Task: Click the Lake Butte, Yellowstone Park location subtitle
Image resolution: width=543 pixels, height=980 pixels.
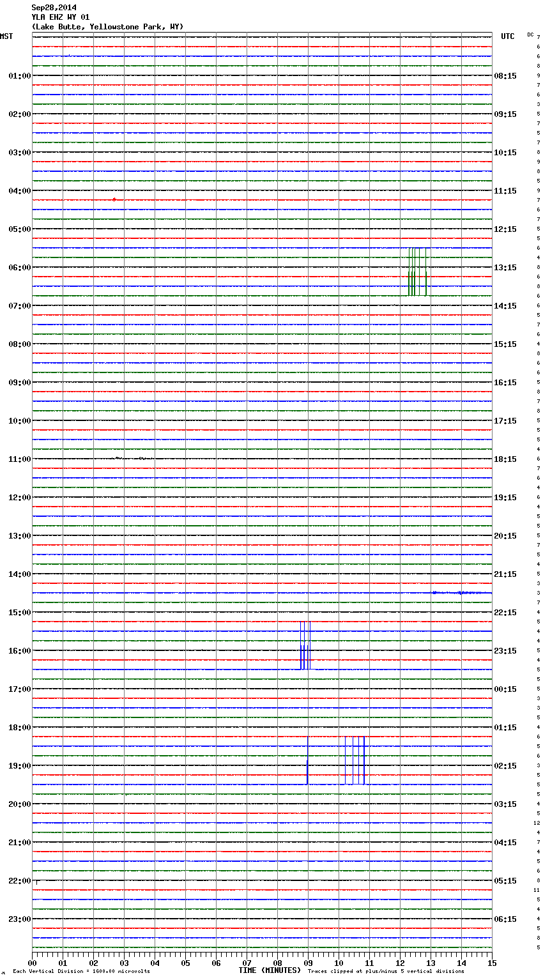Action: 107,27
